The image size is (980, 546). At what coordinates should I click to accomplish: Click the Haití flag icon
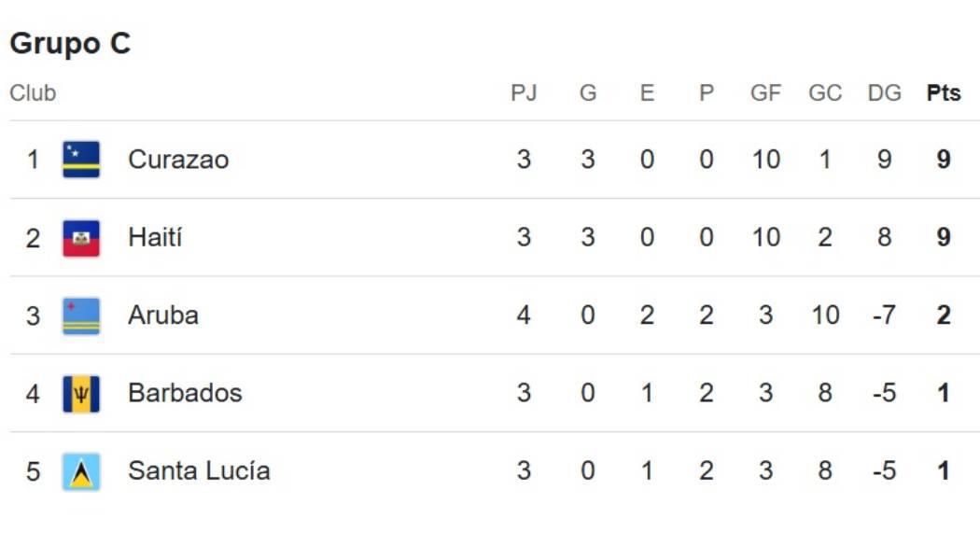pos(81,238)
